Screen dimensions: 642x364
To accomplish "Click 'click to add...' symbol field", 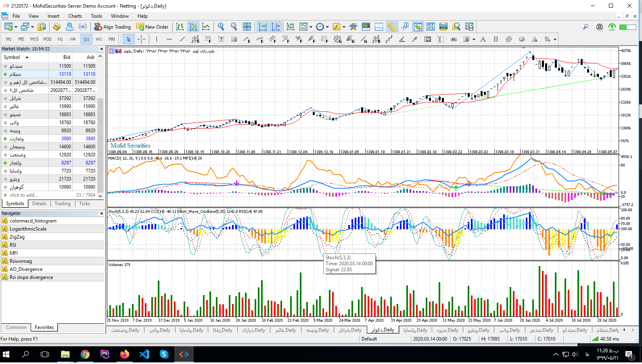I will click(x=23, y=195).
